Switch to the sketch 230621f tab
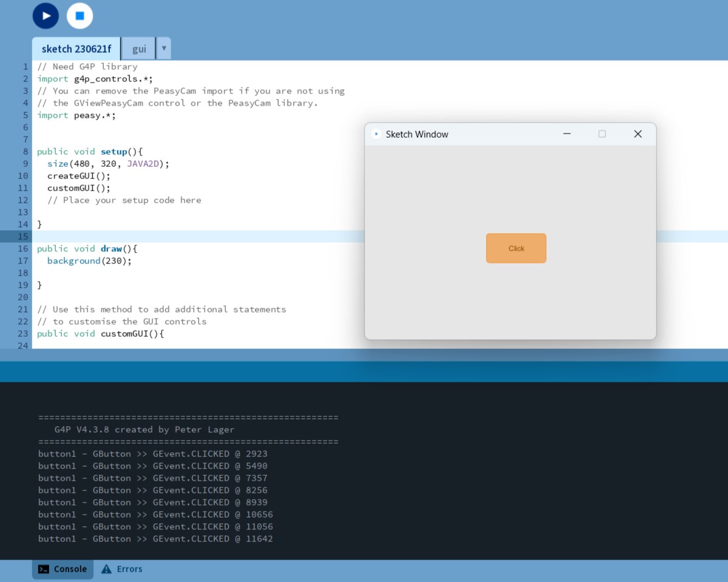This screenshot has height=582, width=728. point(76,49)
